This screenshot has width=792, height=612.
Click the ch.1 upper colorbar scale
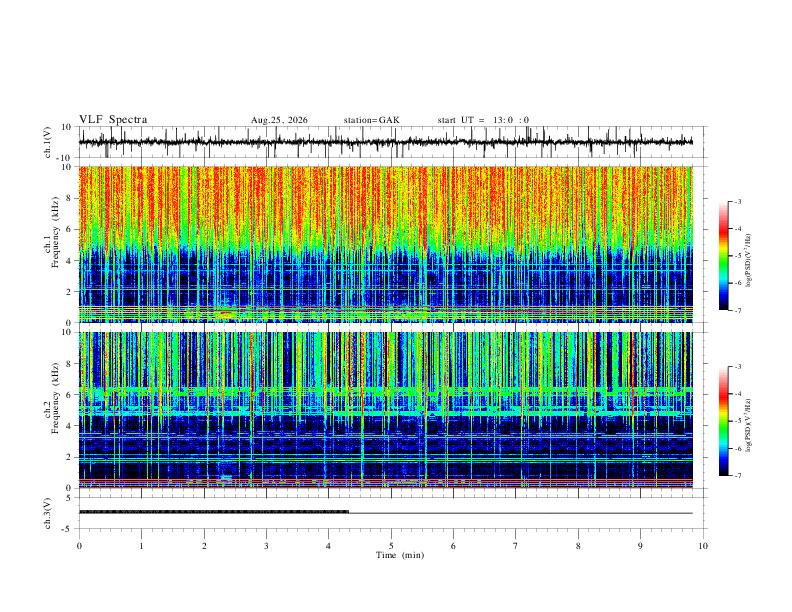(x=723, y=256)
